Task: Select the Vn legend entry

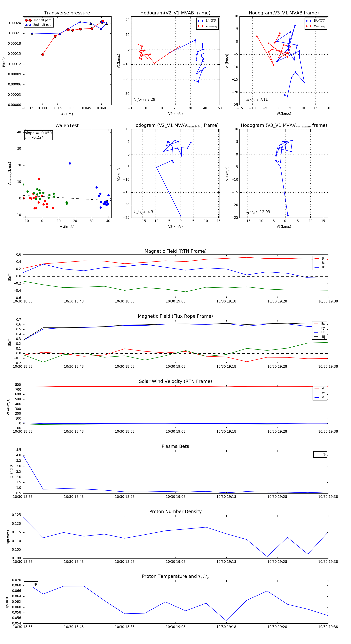Action: coord(320,398)
